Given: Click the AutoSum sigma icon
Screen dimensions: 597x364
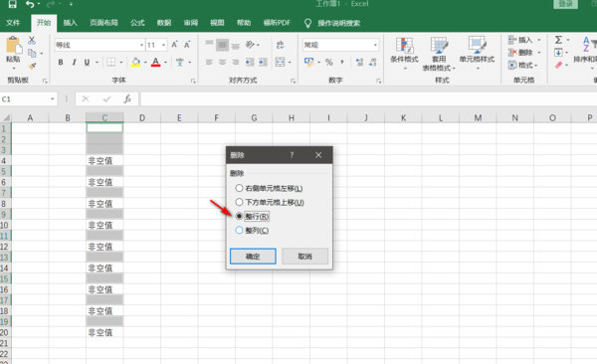Looking at the screenshot, I should [558, 40].
